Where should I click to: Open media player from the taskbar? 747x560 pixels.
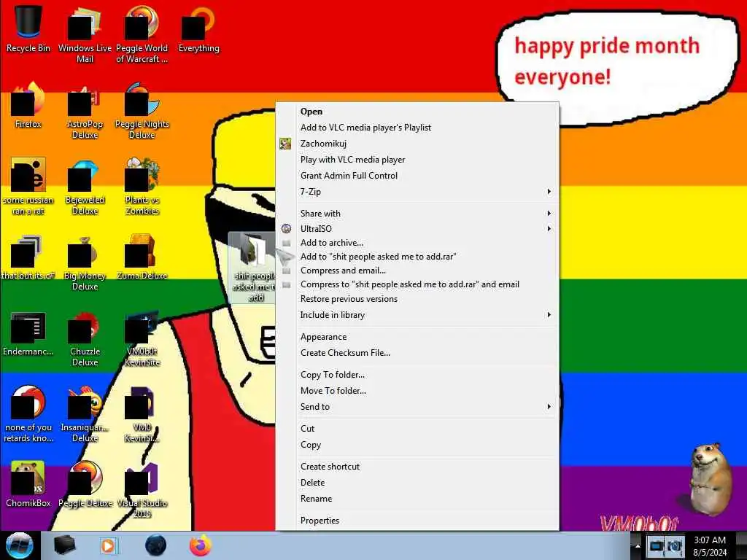point(108,545)
